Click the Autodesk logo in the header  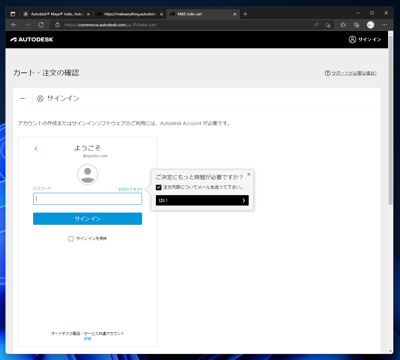(32, 39)
